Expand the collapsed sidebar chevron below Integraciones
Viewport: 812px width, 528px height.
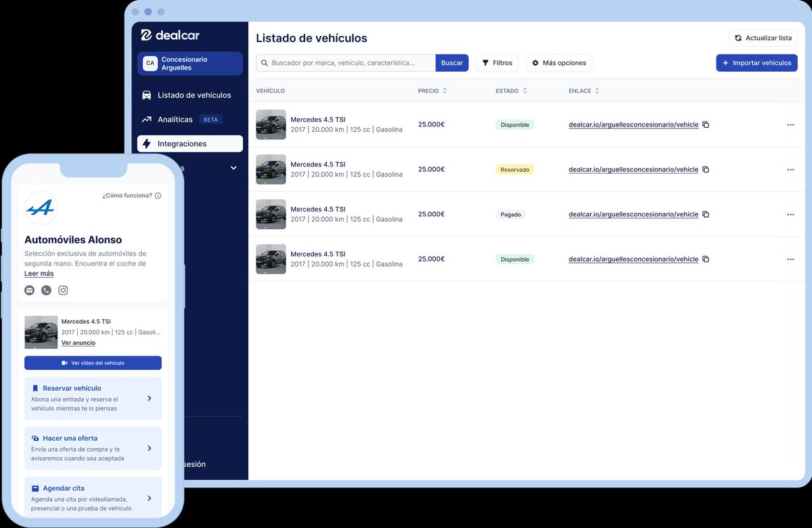coord(233,168)
